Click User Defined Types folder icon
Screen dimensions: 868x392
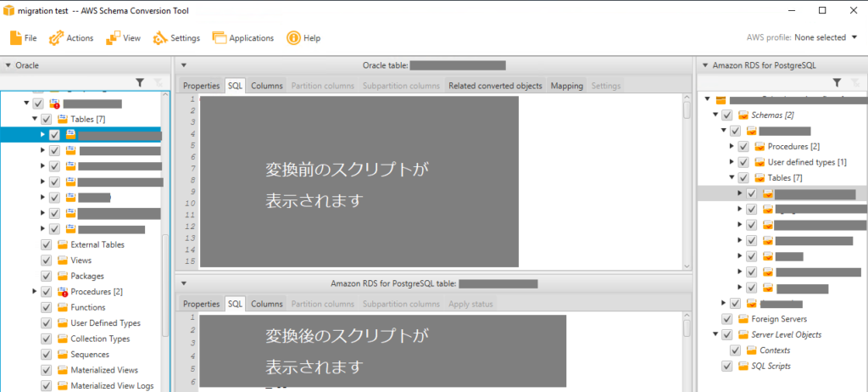pos(63,322)
